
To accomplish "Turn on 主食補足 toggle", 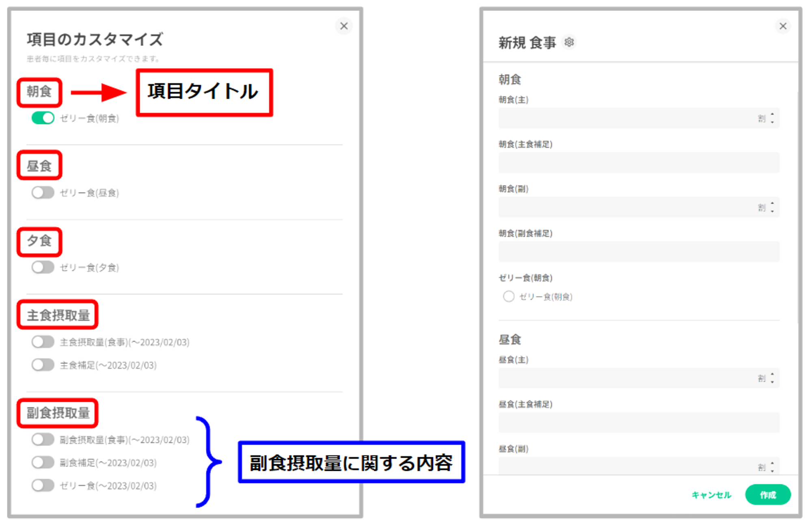I will (x=43, y=365).
